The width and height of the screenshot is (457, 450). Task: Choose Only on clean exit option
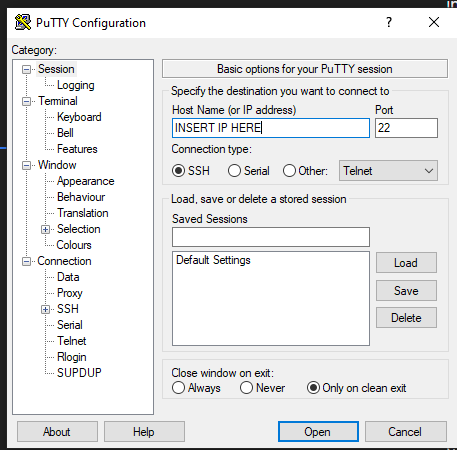pyautogui.click(x=313, y=388)
